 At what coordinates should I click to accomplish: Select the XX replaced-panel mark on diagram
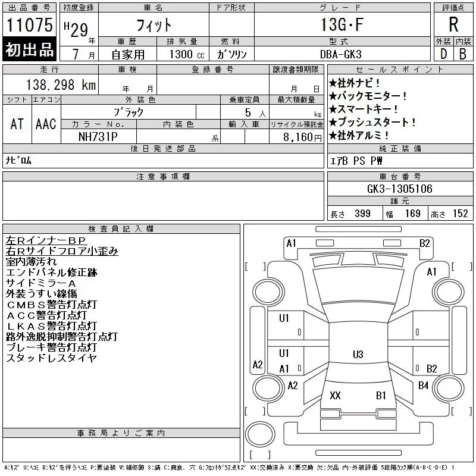pos(335,395)
